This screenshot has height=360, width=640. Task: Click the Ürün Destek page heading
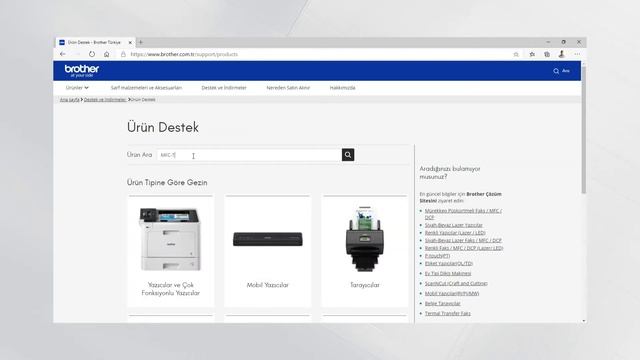coord(163,127)
